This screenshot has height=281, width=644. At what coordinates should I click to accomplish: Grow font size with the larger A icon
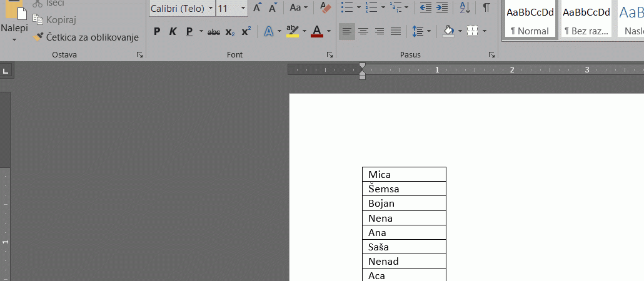[x=257, y=8]
